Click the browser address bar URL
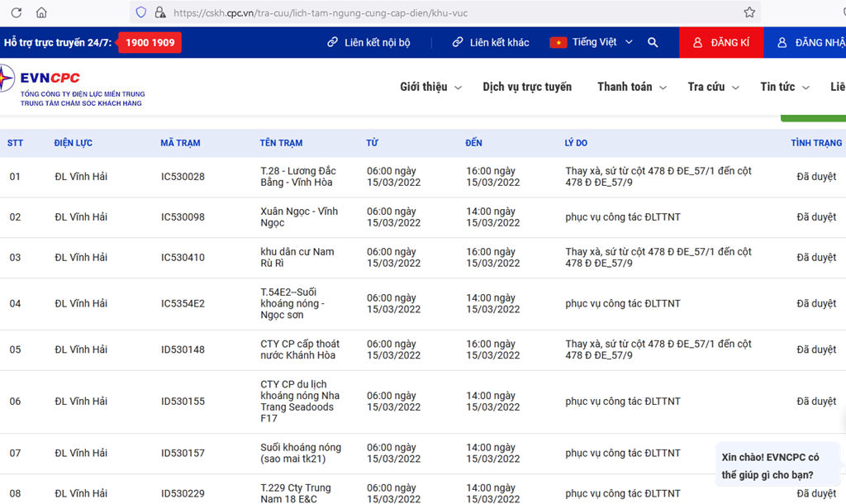Viewport: 846px width, 504px height. (x=413, y=12)
